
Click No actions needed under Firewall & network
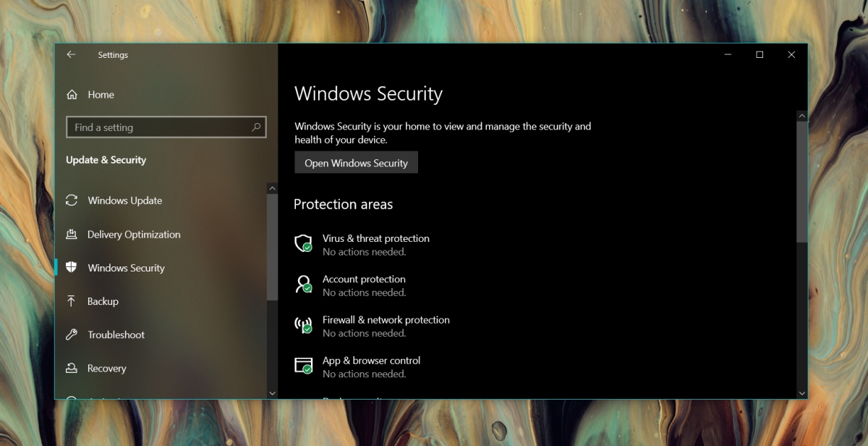[x=365, y=333]
